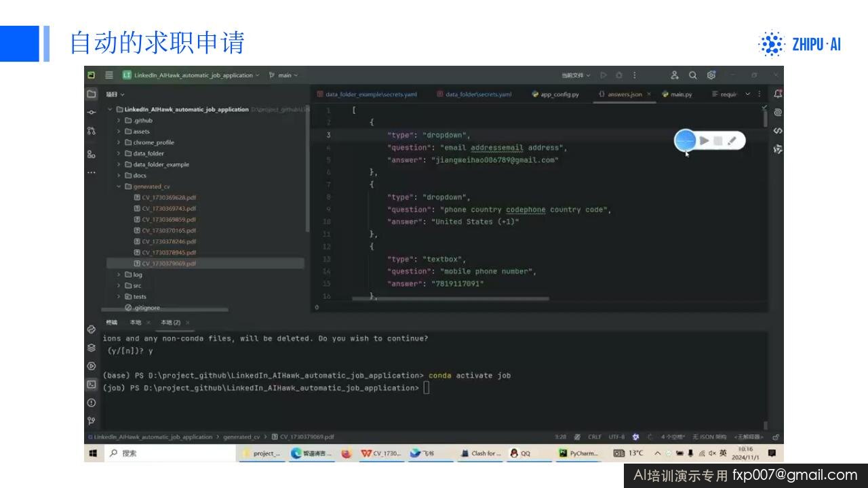Open the Layers/Services tool window icon
The width and height of the screenshot is (868, 488).
pyautogui.click(x=92, y=348)
